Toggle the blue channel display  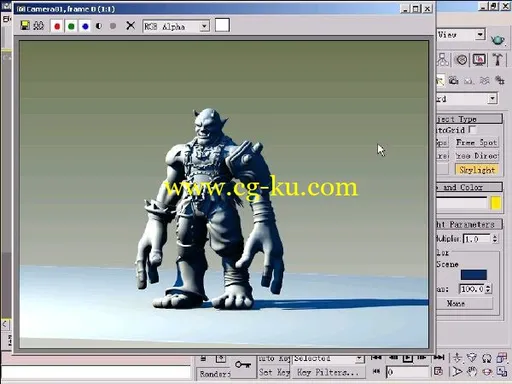85,26
